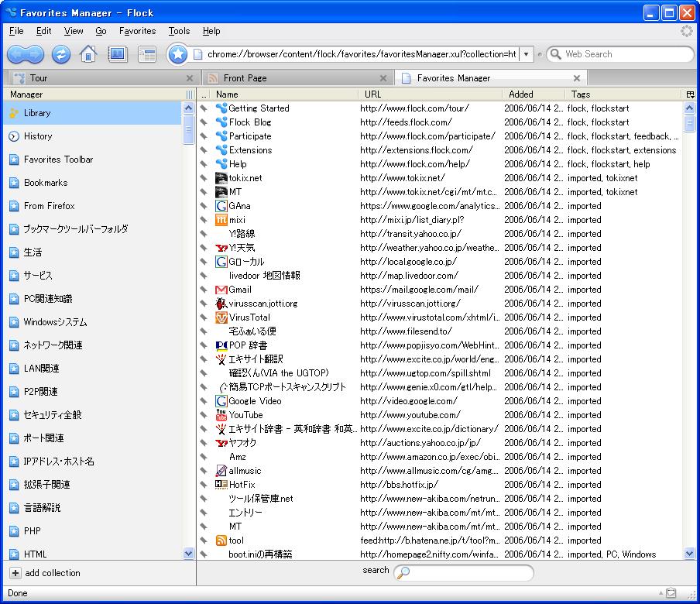
Task: Close the Tour tab
Action: (x=190, y=78)
